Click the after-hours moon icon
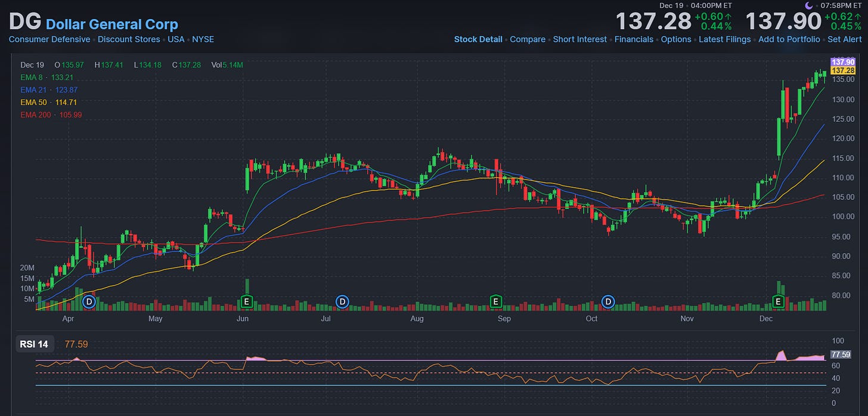The width and height of the screenshot is (868, 416). pos(809,5)
